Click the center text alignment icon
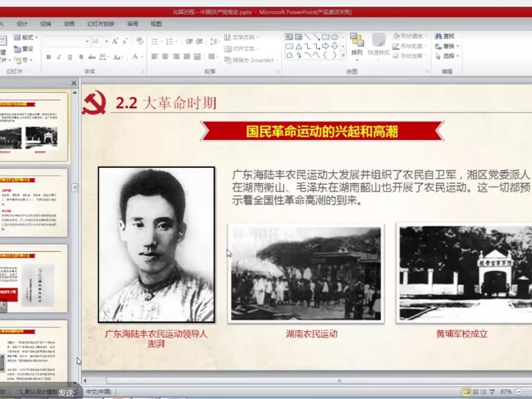 [x=165, y=57]
